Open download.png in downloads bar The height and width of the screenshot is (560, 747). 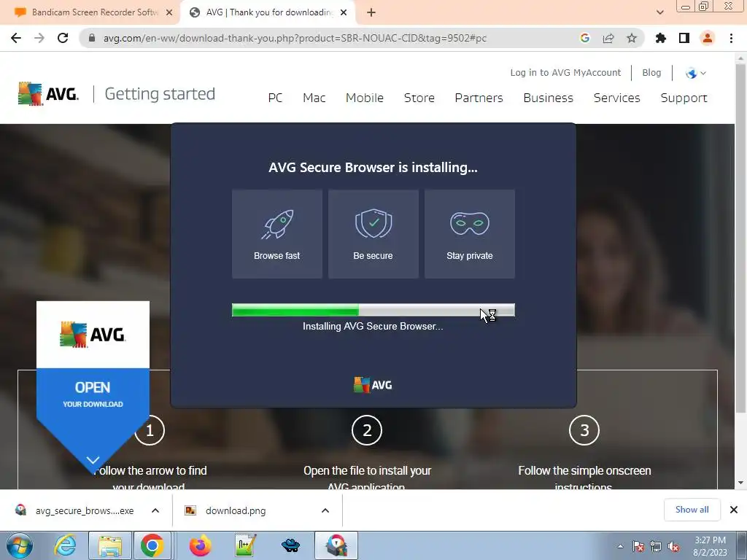pyautogui.click(x=236, y=510)
